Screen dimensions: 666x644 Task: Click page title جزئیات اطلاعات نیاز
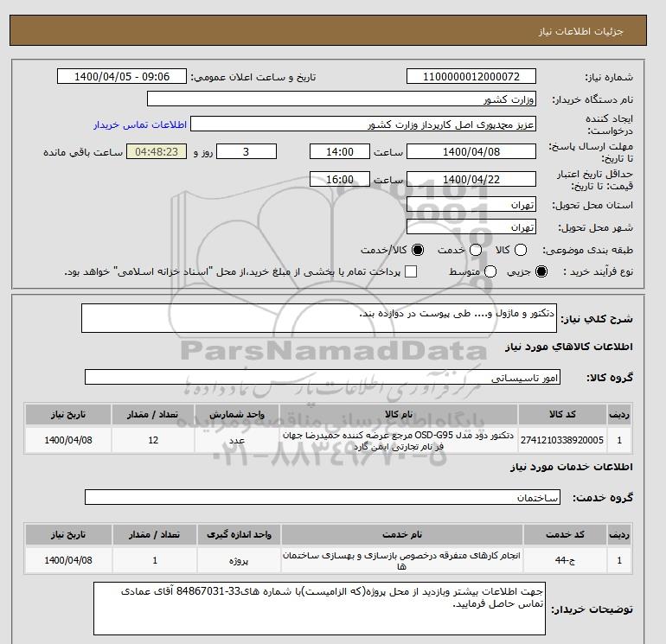[x=580, y=31]
